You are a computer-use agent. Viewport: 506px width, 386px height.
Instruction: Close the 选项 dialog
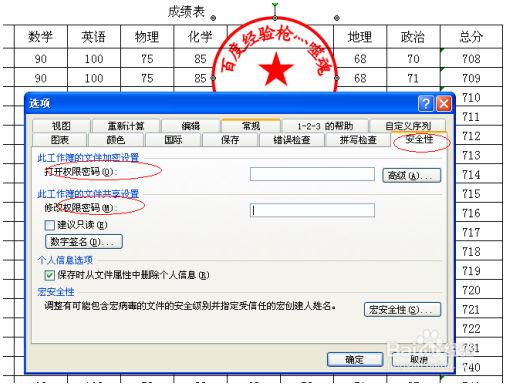pos(444,103)
